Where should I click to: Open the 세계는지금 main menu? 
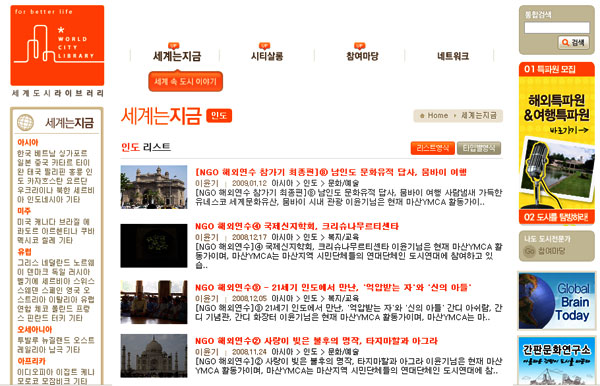(x=177, y=56)
